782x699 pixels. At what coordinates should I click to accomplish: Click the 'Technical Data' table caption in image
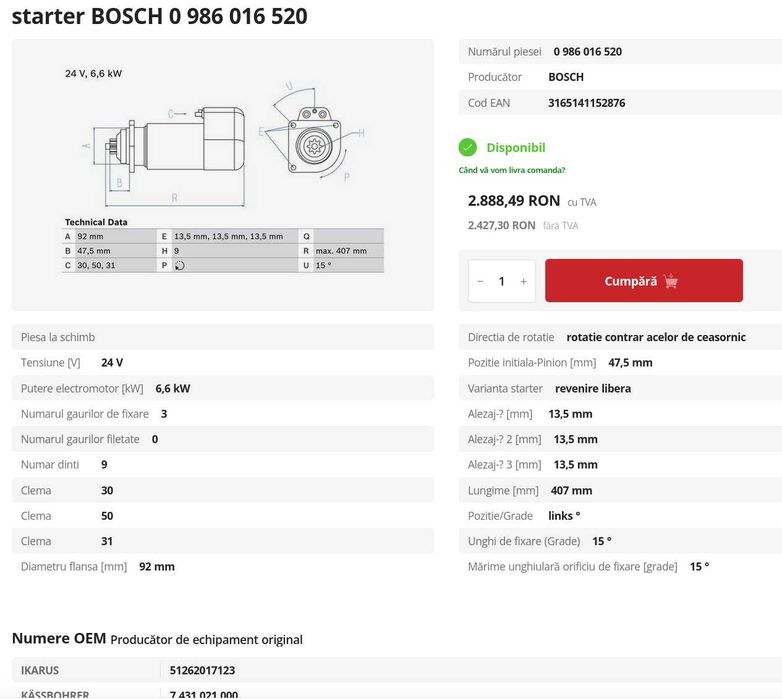(96, 222)
